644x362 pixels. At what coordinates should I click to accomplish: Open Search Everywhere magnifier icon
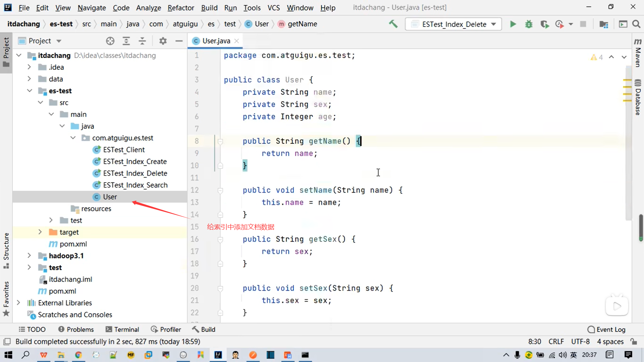(x=636, y=24)
